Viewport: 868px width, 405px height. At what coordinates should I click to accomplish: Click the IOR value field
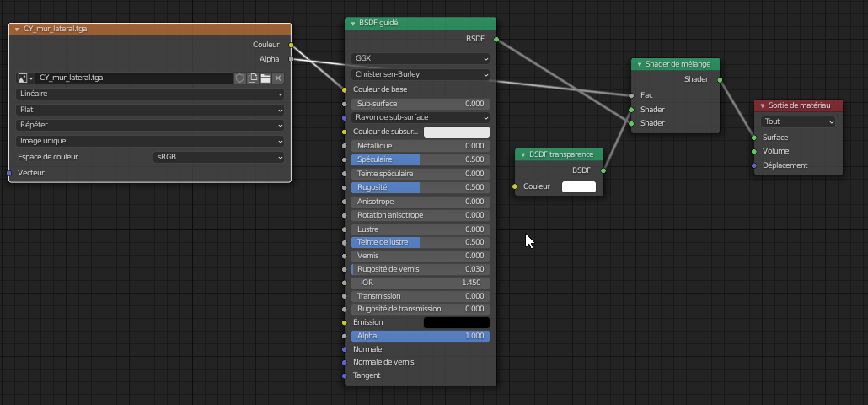coord(421,282)
